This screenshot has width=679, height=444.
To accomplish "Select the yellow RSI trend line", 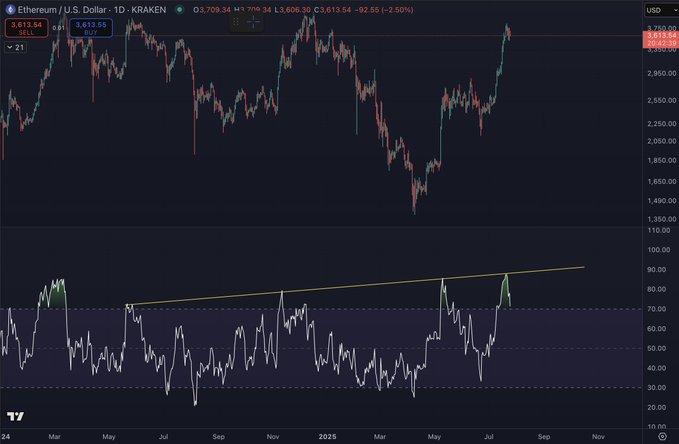I will tap(355, 286).
